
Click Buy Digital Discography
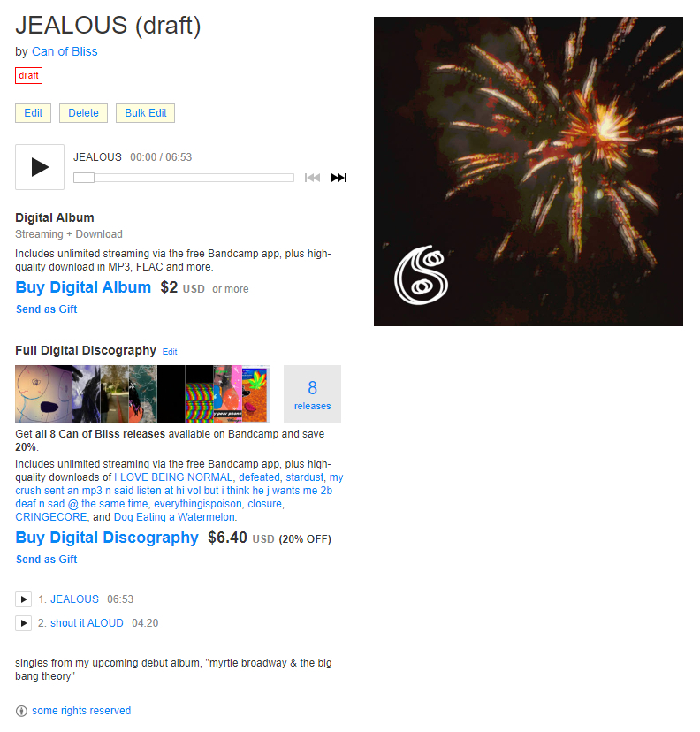click(x=107, y=538)
